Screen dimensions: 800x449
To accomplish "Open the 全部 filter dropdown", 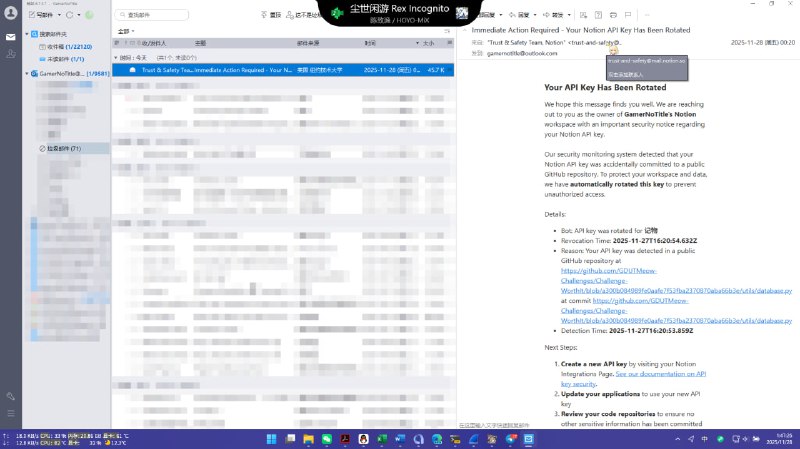I will click(125, 31).
